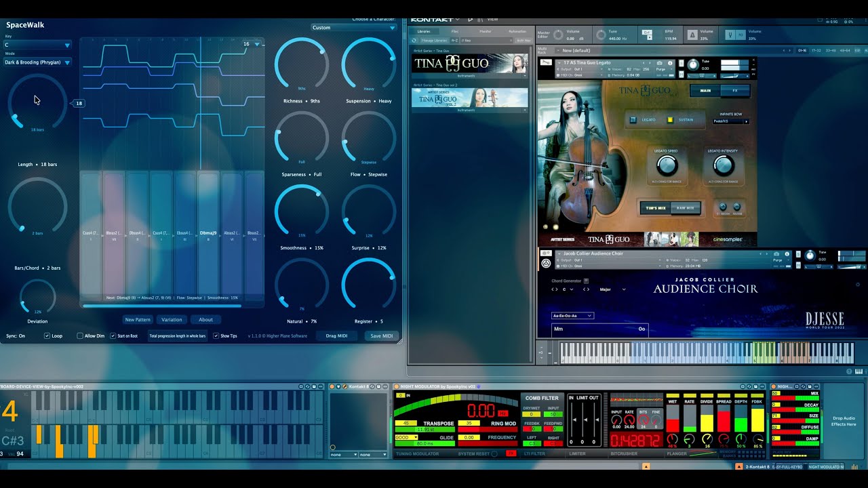The image size is (868, 488).
Task: Open the Choose a Character Custom dropdown
Action: [x=354, y=28]
